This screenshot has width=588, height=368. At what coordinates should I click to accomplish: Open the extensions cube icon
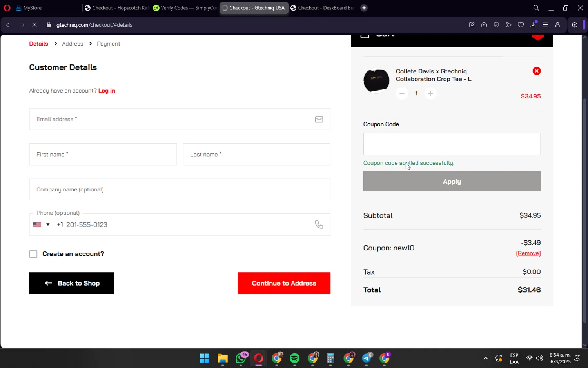coord(575,25)
